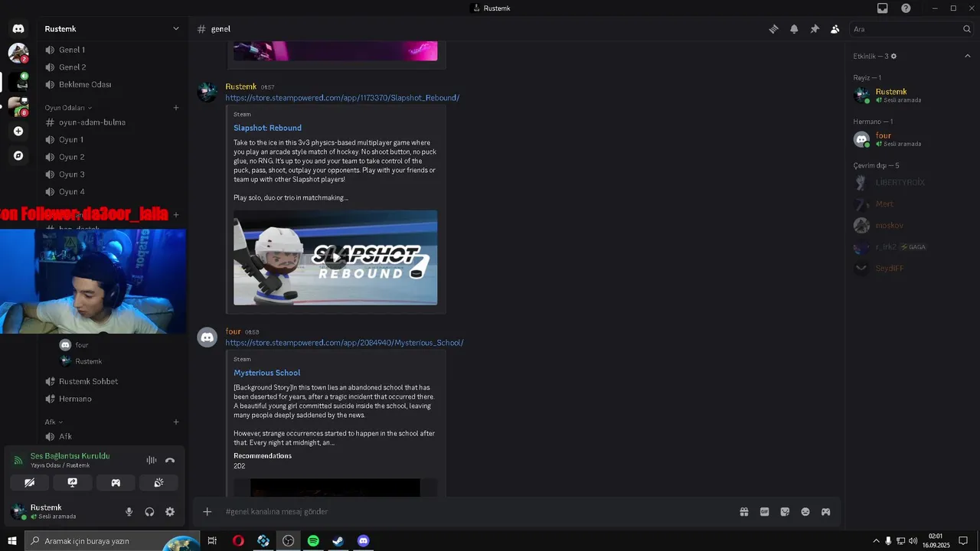Show pinned messages pin icon

pos(815,29)
